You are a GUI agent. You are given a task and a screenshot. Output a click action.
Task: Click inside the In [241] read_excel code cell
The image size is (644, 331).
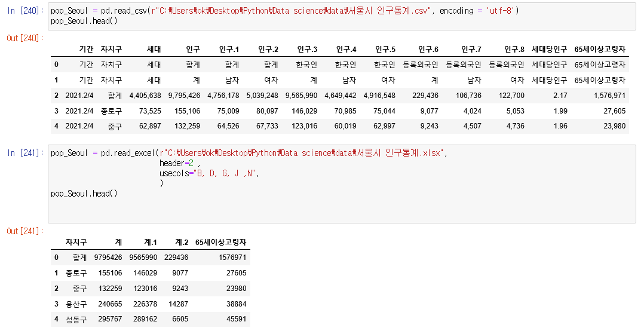342,184
